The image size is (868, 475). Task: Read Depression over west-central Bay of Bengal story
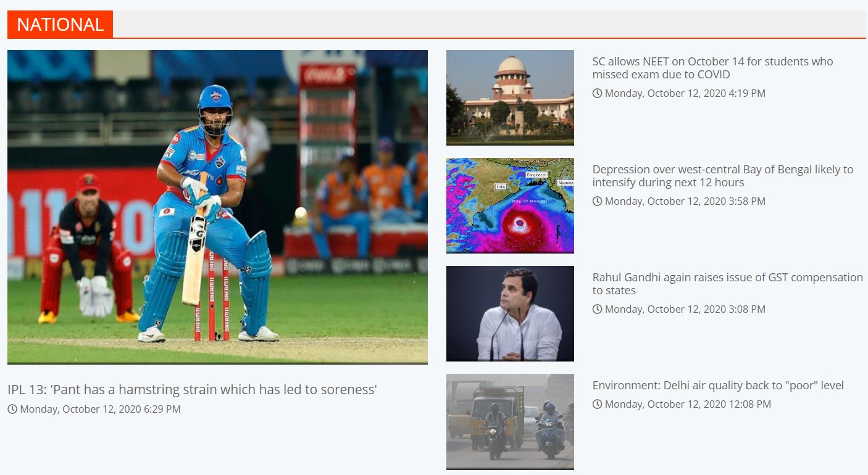723,176
